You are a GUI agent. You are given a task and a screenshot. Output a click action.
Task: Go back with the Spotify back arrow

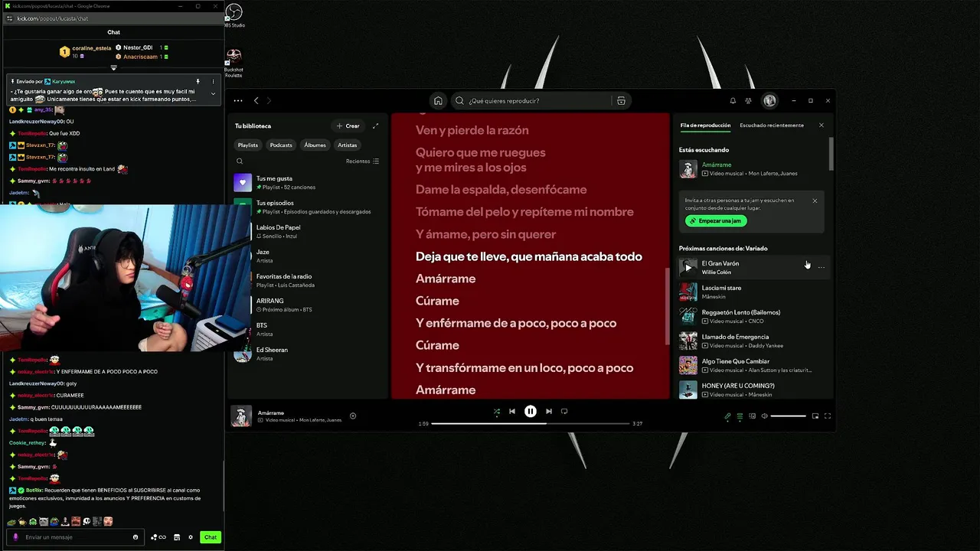tap(256, 100)
